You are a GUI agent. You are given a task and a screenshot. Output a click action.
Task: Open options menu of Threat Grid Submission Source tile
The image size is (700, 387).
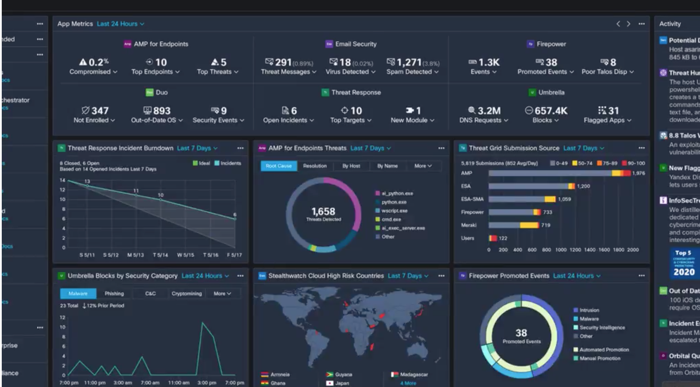point(642,148)
